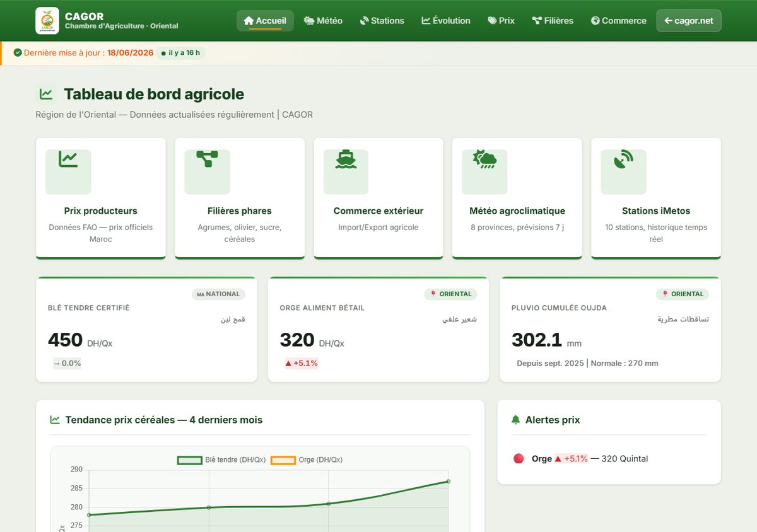The width and height of the screenshot is (757, 532).
Task: Click the Stations iMetos satellite dish icon
Action: [x=623, y=159]
